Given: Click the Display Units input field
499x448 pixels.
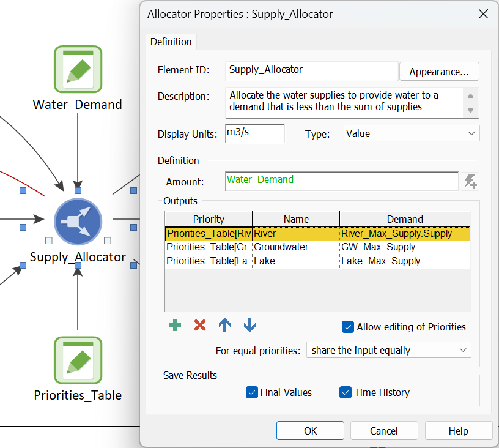Looking at the screenshot, I should [x=255, y=133].
